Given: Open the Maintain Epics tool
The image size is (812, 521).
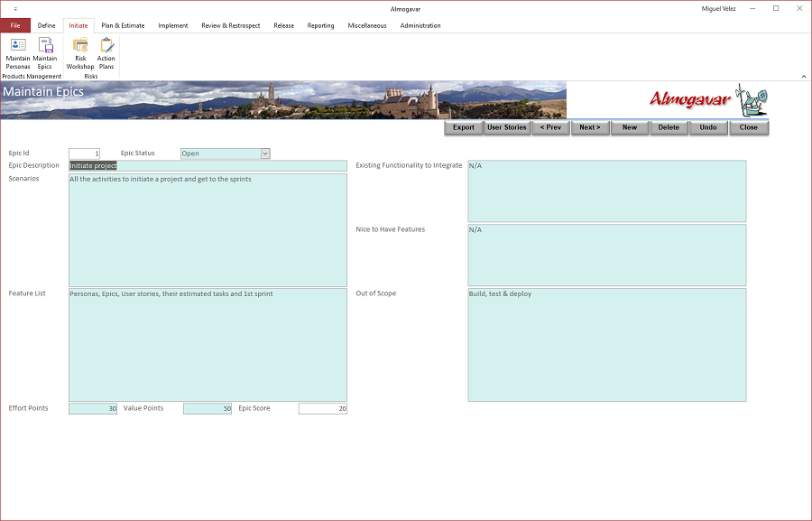Looking at the screenshot, I should 45,53.
